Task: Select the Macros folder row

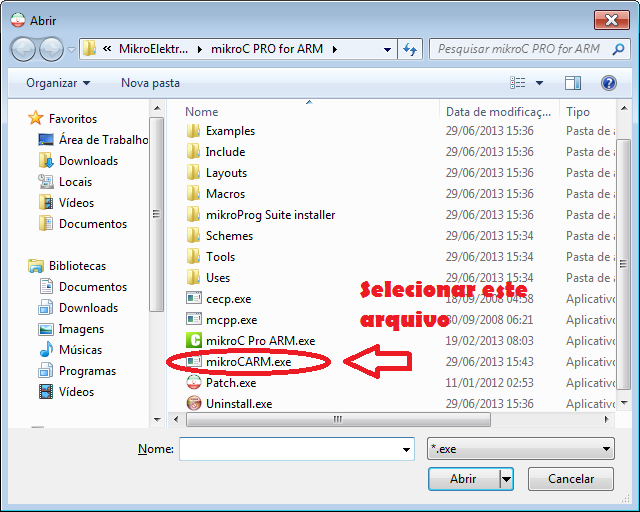Action: click(225, 194)
